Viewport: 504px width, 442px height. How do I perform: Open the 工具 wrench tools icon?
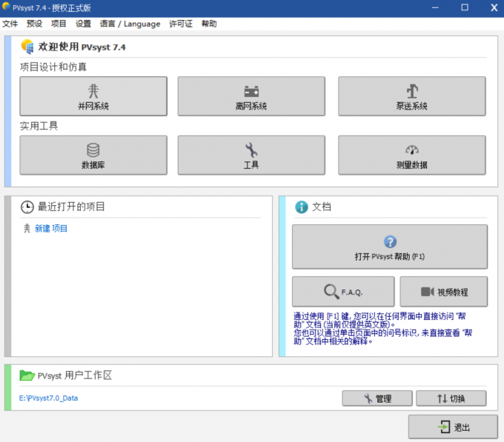(x=251, y=150)
